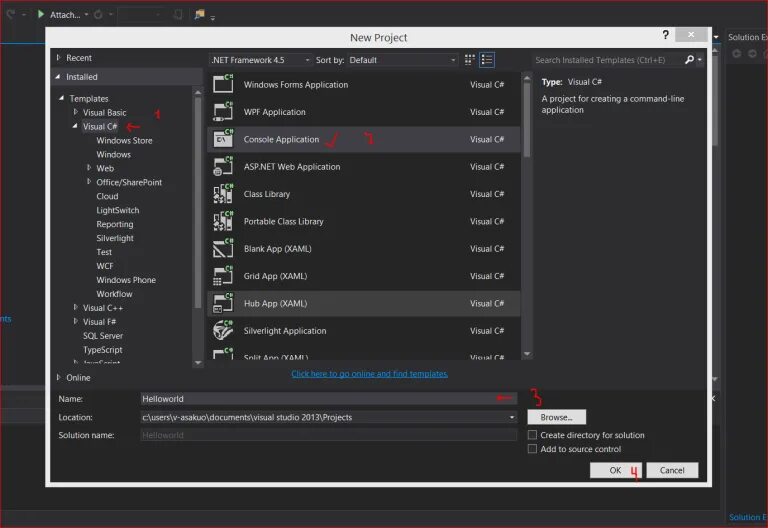Expand the Recent section

tap(58, 58)
